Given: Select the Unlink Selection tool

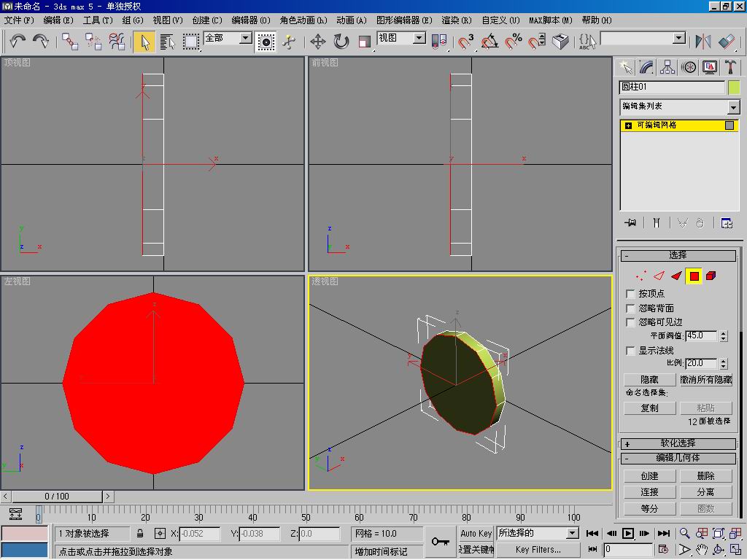Looking at the screenshot, I should [x=93, y=42].
